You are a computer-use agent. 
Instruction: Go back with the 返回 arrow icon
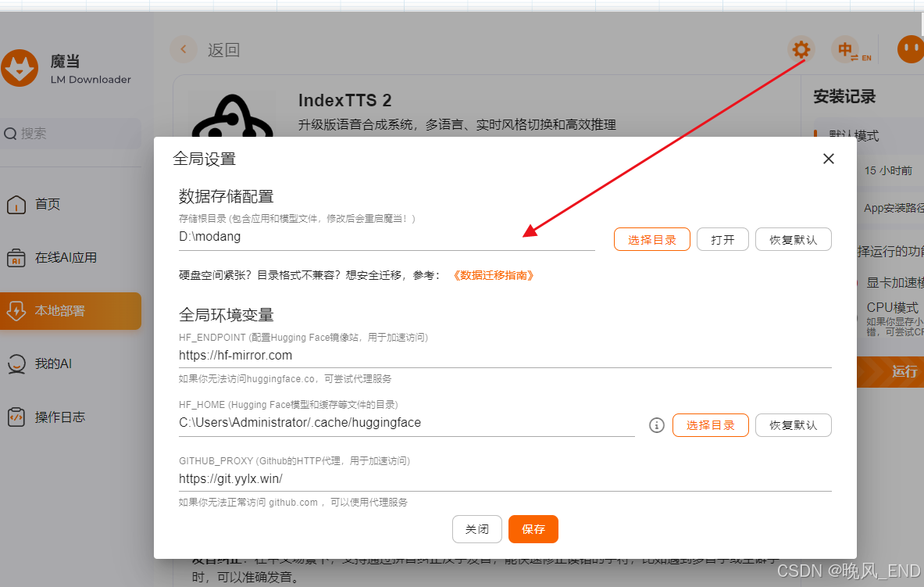(184, 49)
